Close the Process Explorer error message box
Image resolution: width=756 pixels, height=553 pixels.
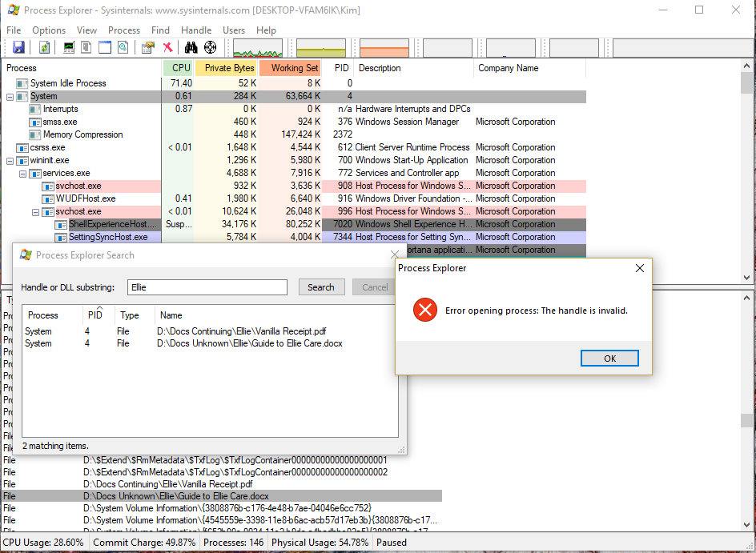[x=639, y=268]
